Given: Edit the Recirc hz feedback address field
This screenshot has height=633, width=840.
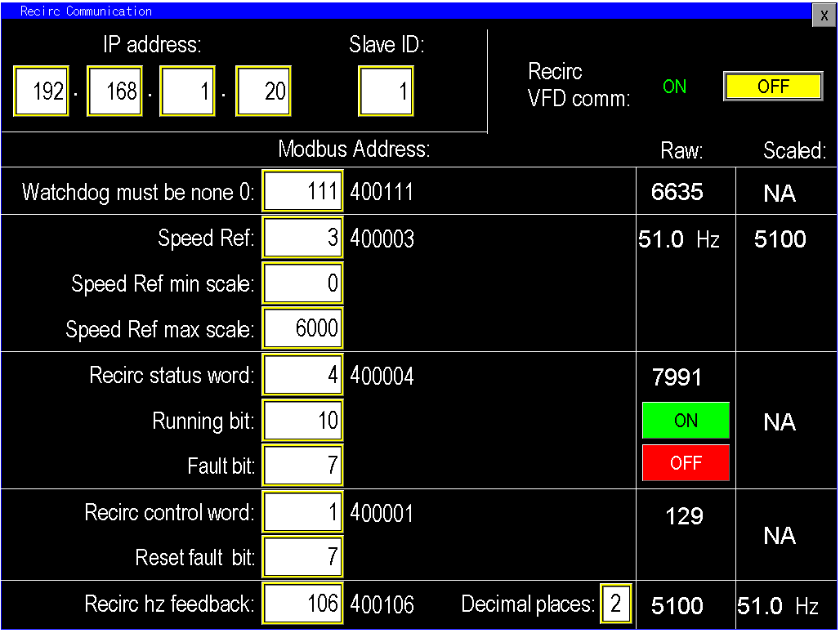Looking at the screenshot, I should pyautogui.click(x=302, y=604).
